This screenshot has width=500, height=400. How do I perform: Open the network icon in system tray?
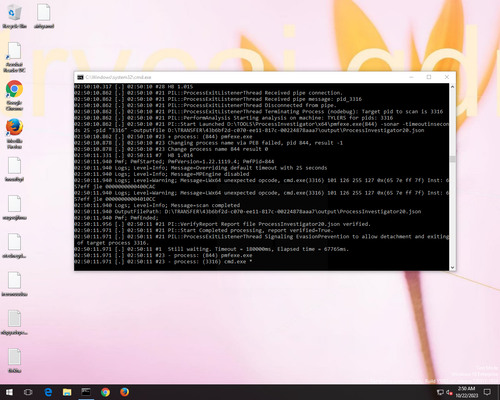pyautogui.click(x=440, y=392)
